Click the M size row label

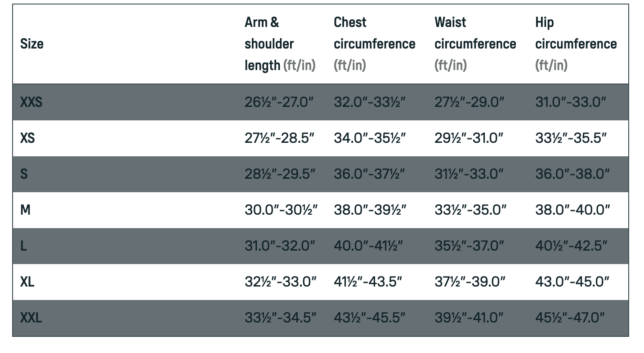point(25,210)
